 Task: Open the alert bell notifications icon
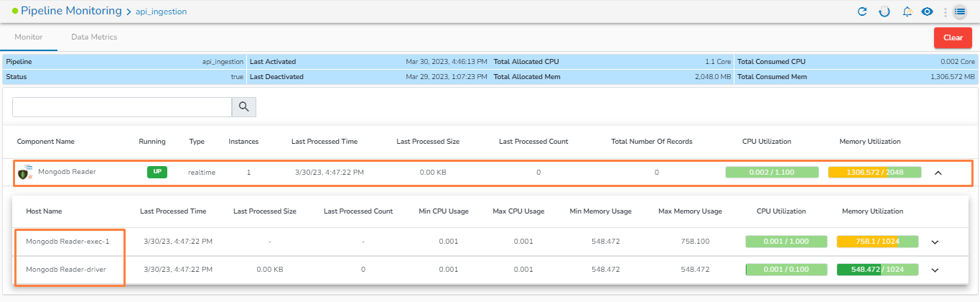907,12
